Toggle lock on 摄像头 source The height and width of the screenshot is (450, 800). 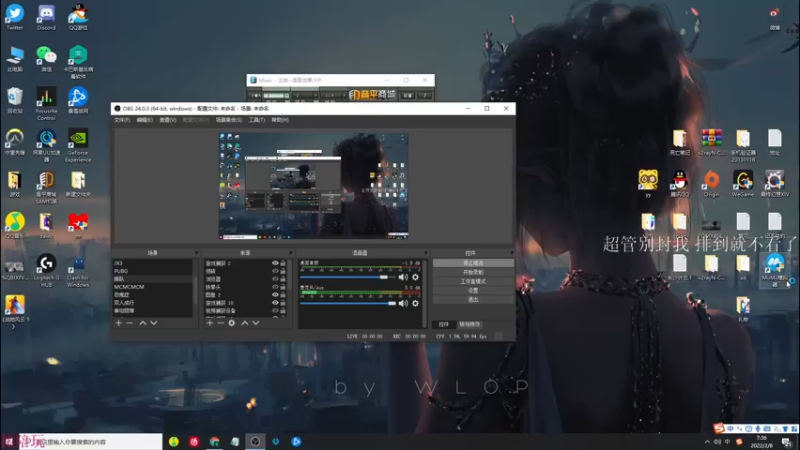[x=283, y=287]
